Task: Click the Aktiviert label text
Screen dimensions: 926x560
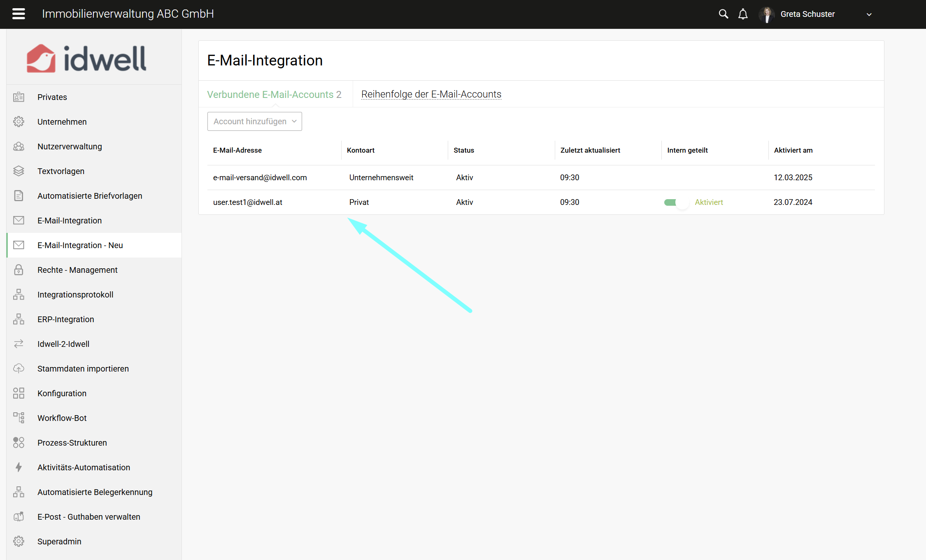Action: [x=709, y=202]
